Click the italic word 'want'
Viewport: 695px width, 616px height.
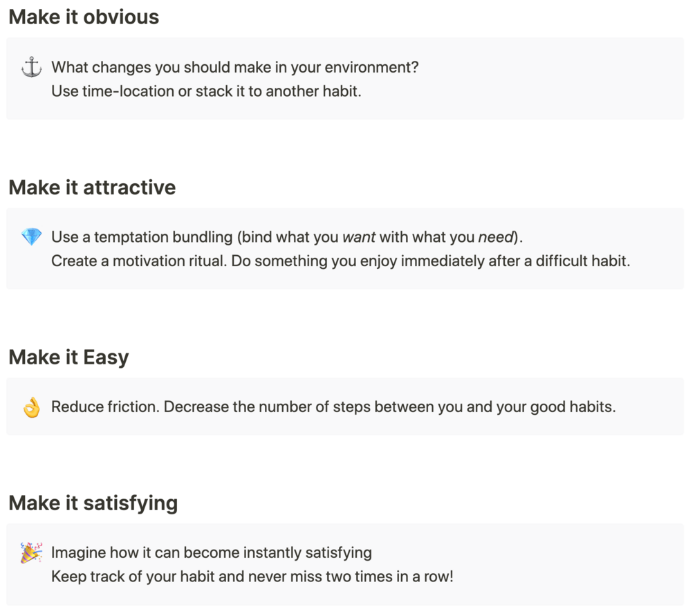tap(359, 238)
